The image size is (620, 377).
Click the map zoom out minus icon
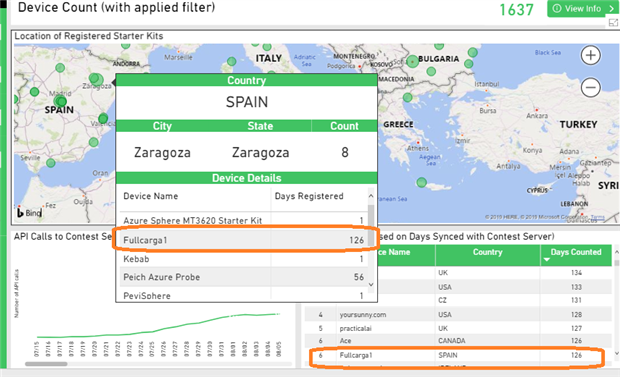[x=590, y=87]
